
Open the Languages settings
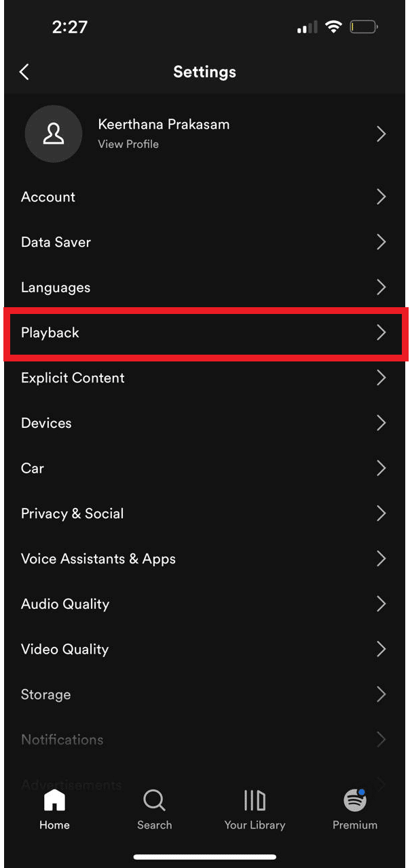pyautogui.click(x=205, y=288)
